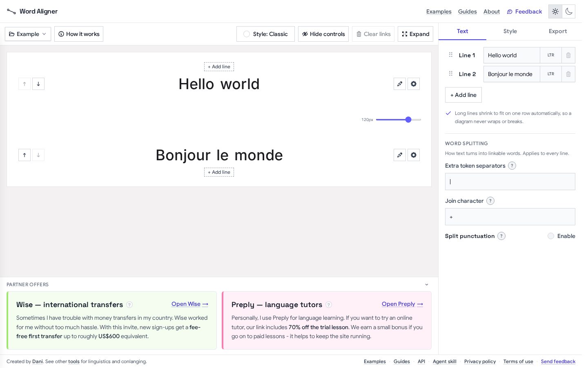Open About in top navigation
The width and height of the screenshot is (588, 368).
[492, 11]
